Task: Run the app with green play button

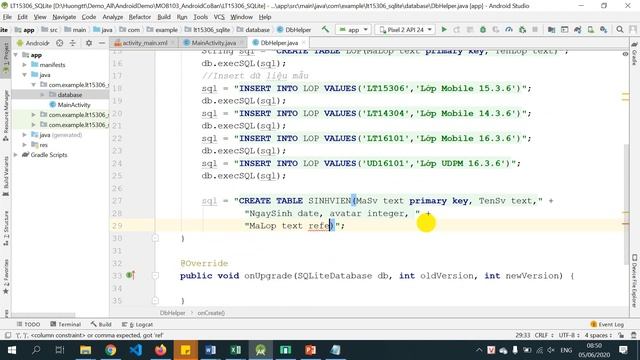Action: click(444, 29)
